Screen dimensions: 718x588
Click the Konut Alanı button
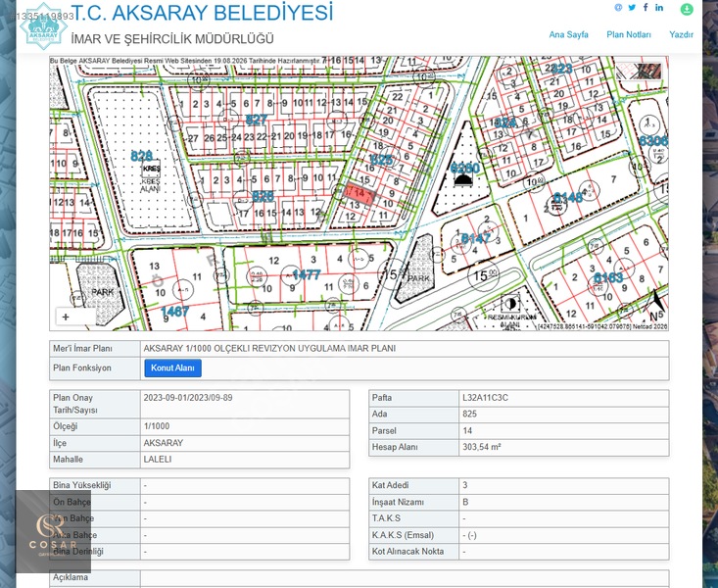[172, 368]
